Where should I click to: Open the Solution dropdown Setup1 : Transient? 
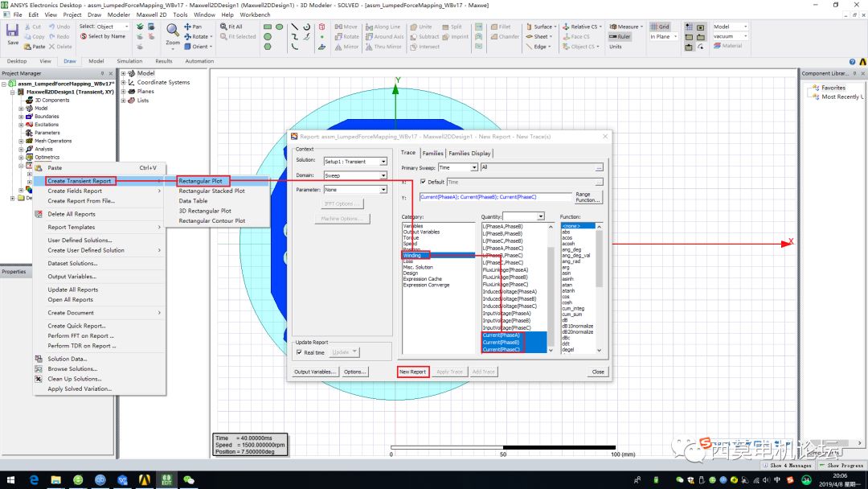point(355,162)
